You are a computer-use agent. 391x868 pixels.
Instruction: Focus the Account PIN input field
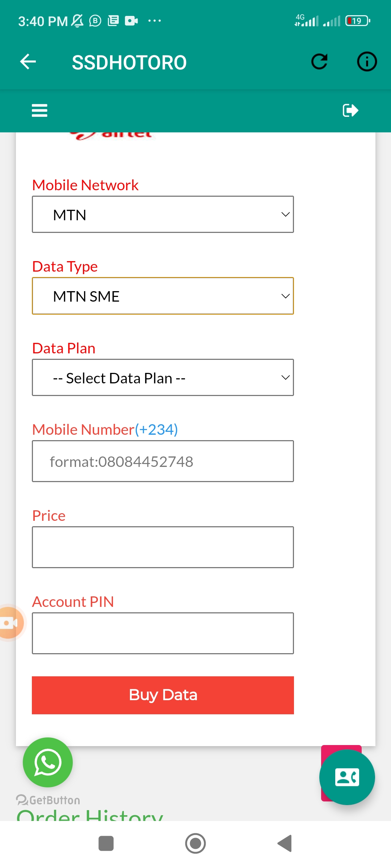[x=163, y=633]
